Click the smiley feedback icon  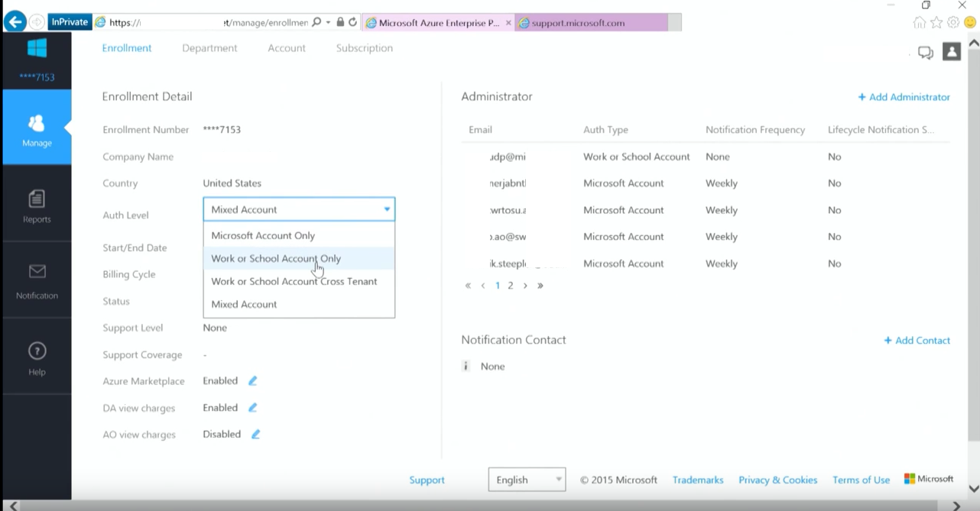pos(970,23)
